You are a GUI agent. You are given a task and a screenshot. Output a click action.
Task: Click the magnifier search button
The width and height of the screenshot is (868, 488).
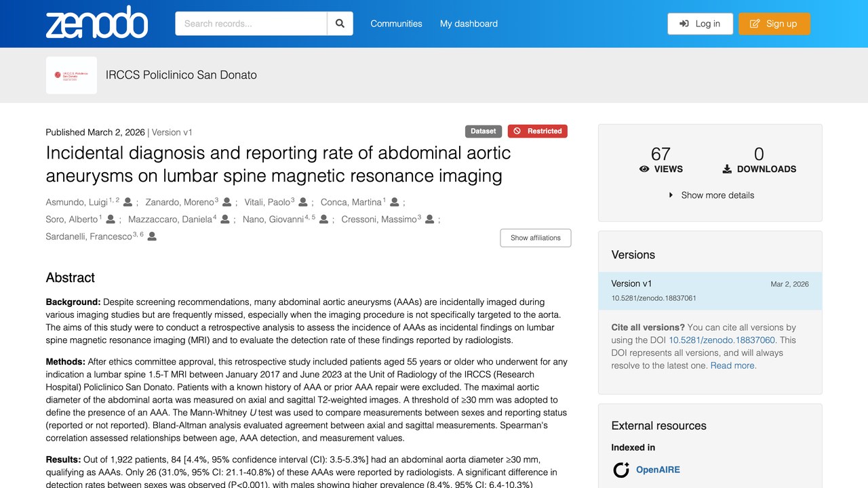[x=340, y=24]
